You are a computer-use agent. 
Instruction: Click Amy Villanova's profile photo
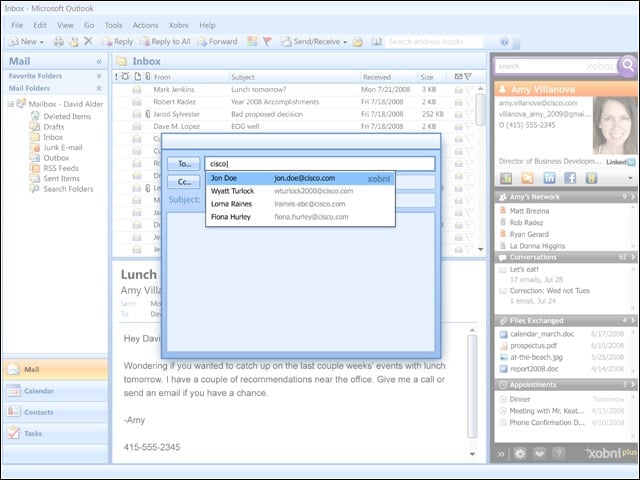615,125
